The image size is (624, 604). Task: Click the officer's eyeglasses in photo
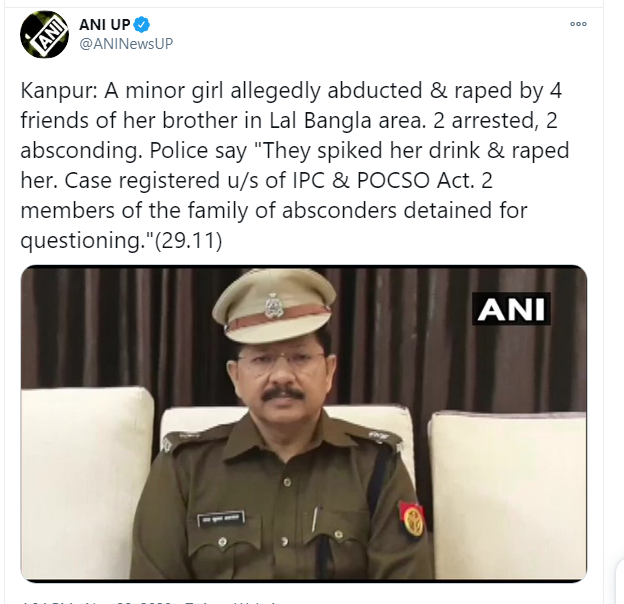[279, 361]
